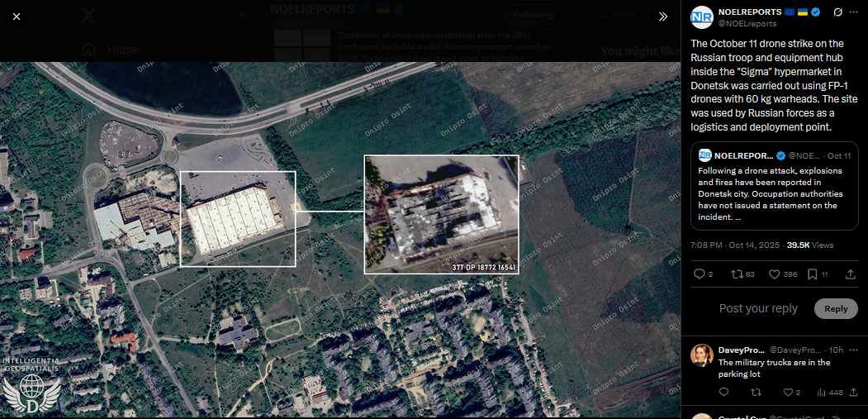868x419 pixels.
Task: Click the satellite image of Sigma hypermarket
Action: pos(340,240)
